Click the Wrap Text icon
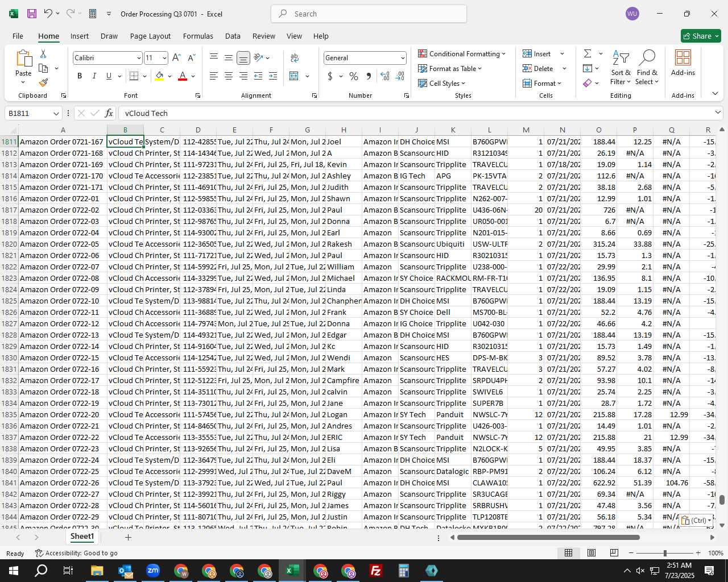728x582 pixels. tap(295, 58)
